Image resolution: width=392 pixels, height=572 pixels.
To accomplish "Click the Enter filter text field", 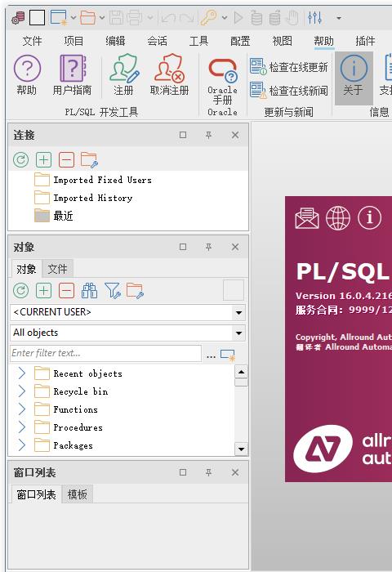I will click(105, 353).
